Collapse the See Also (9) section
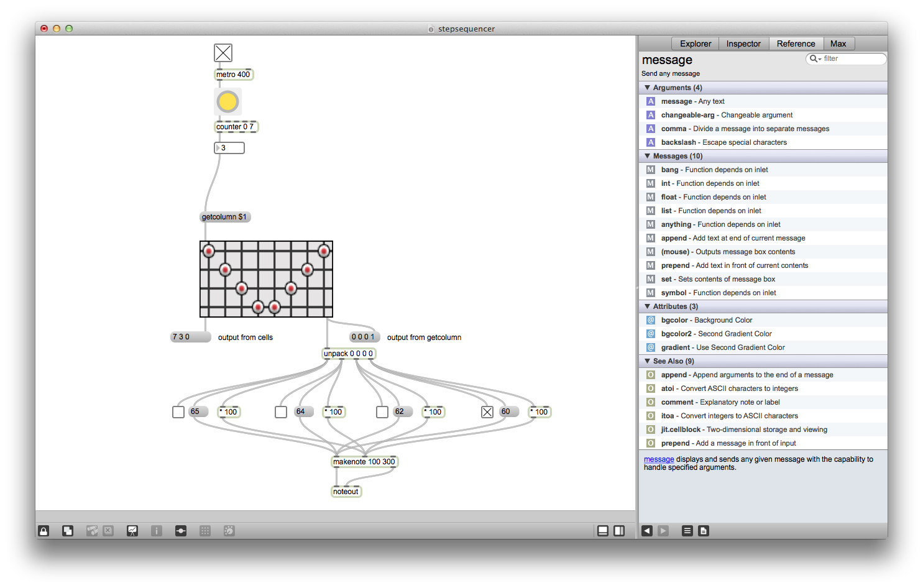The image size is (923, 588). (647, 361)
